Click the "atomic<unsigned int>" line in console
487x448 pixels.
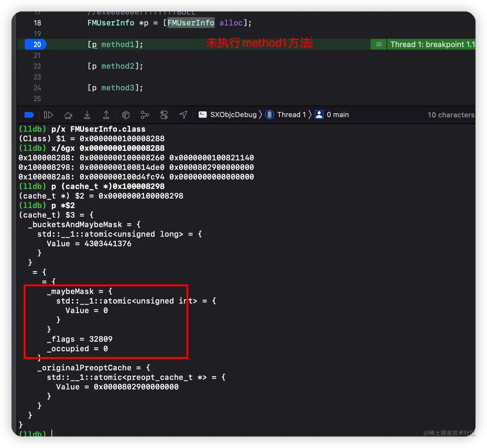pos(136,301)
